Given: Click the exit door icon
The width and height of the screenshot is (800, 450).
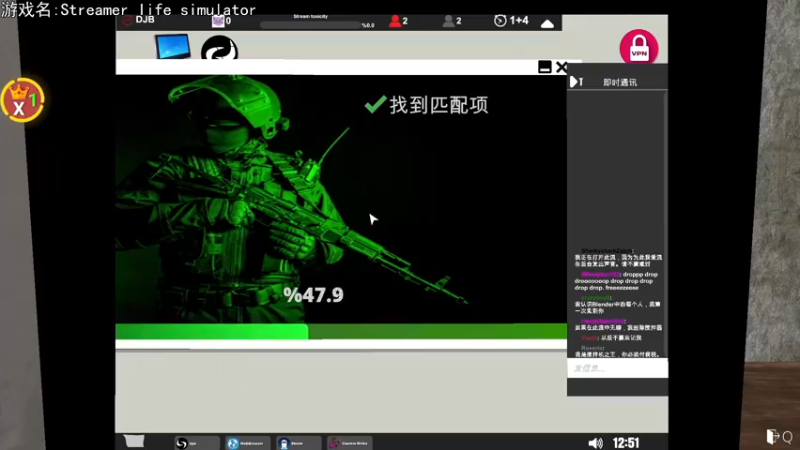Looking at the screenshot, I should point(772,436).
